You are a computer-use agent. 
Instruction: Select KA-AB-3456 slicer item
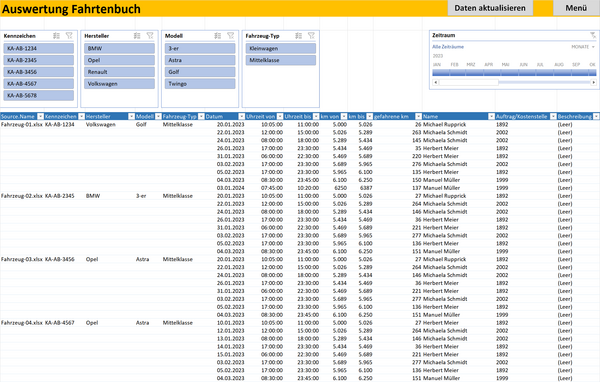pos(39,72)
